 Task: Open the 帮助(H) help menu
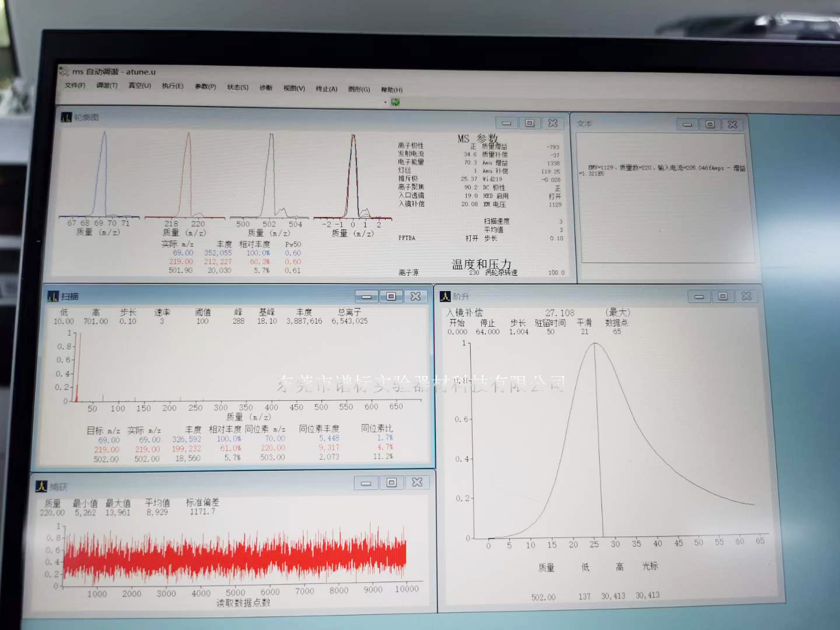391,90
